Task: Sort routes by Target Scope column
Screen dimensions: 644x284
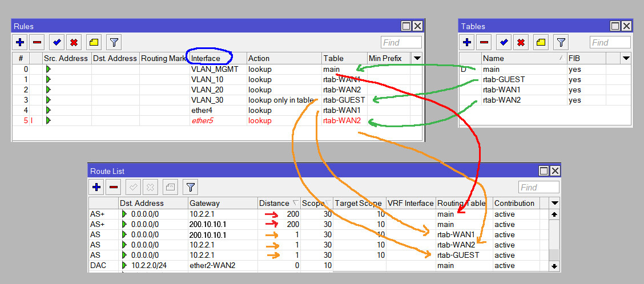Action: 359,203
